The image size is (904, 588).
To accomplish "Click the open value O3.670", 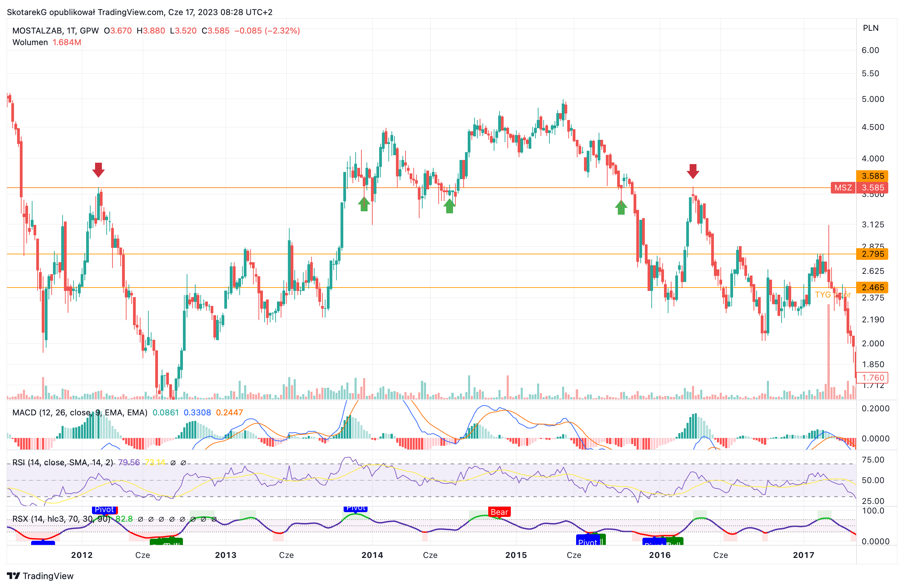I will [118, 31].
